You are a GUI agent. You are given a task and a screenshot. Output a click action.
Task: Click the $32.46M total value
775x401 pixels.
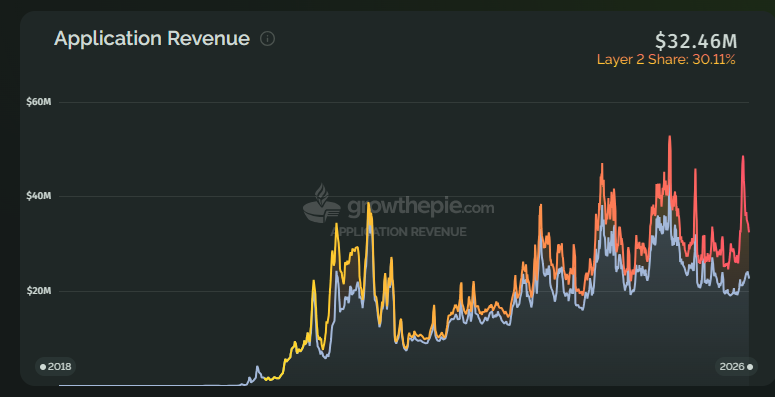click(x=695, y=41)
